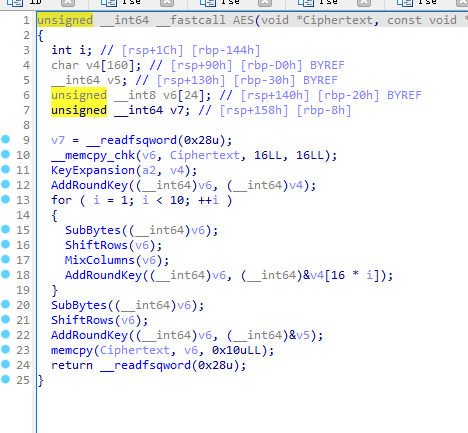Toggle breakpoint dot on line 13
The image size is (468, 433).
6,199
